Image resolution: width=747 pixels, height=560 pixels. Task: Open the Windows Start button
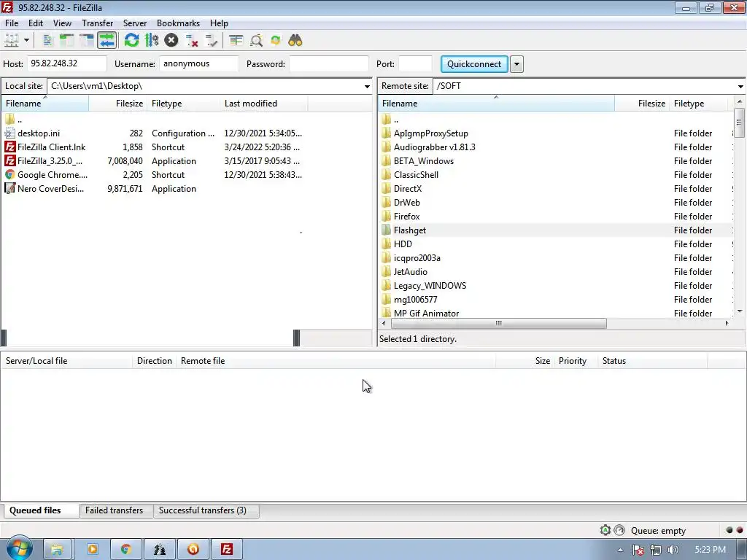click(19, 548)
